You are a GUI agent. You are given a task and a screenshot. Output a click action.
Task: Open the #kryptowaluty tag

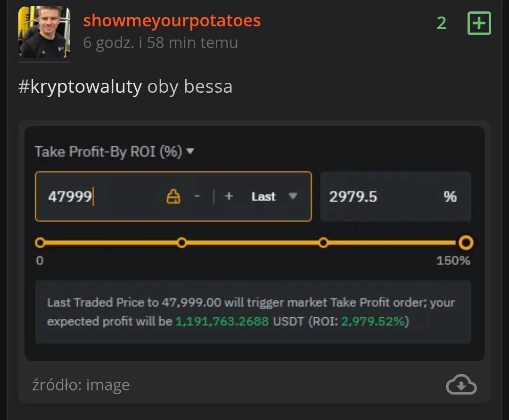click(x=80, y=87)
